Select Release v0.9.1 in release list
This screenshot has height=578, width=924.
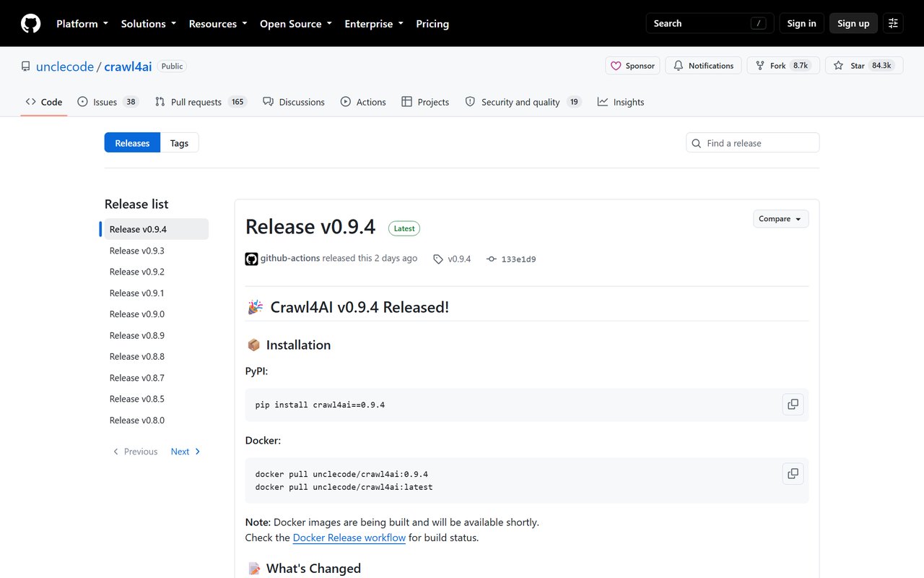click(x=157, y=293)
